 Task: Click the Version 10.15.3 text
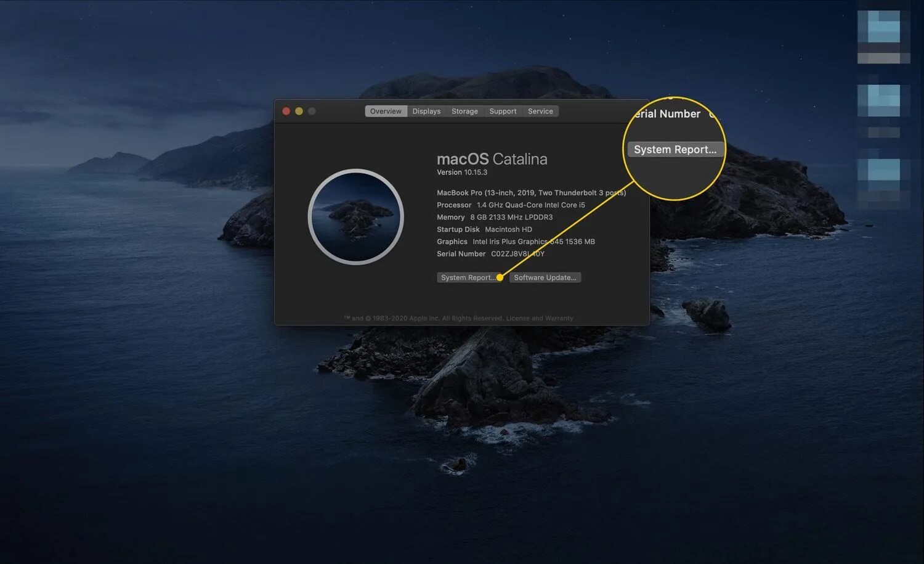462,173
